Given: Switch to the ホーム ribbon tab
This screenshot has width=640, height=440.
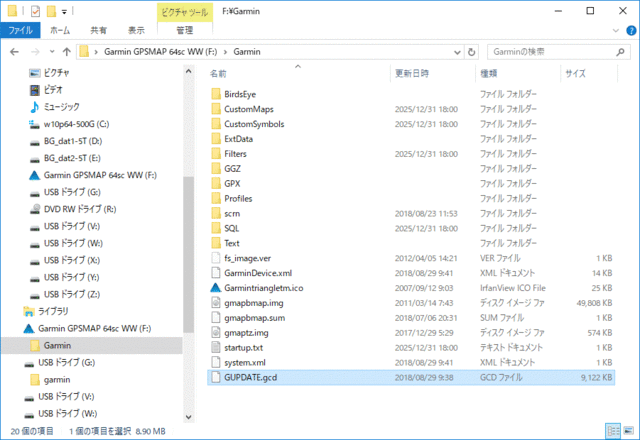Looking at the screenshot, I should (x=60, y=30).
